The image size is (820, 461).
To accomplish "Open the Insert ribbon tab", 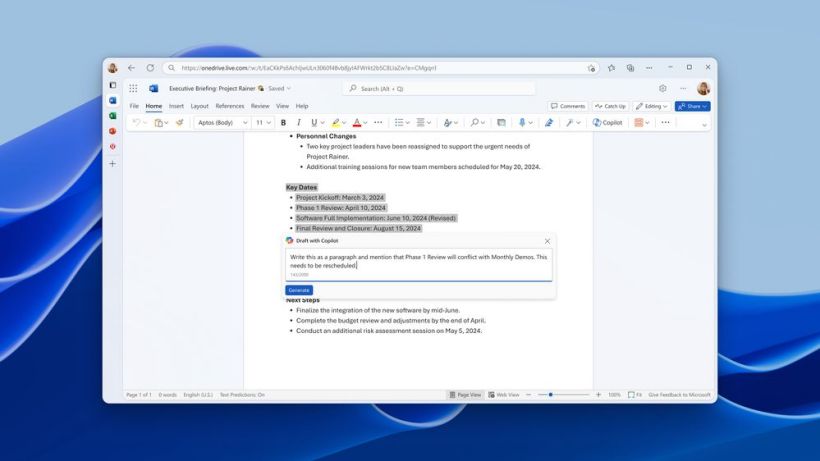I will [x=176, y=106].
